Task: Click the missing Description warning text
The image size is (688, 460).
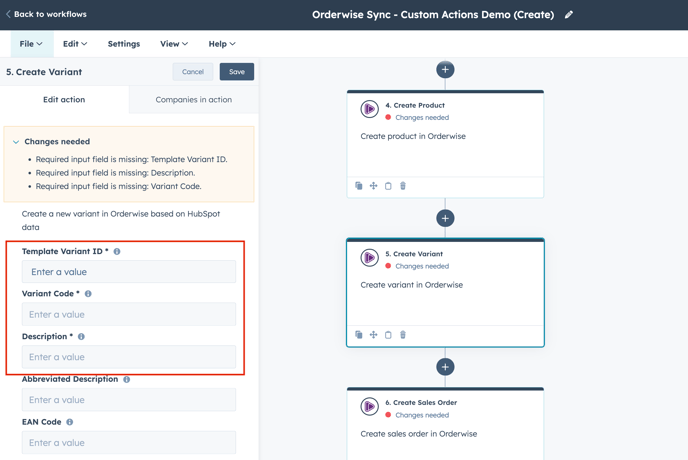Action: coord(115,173)
